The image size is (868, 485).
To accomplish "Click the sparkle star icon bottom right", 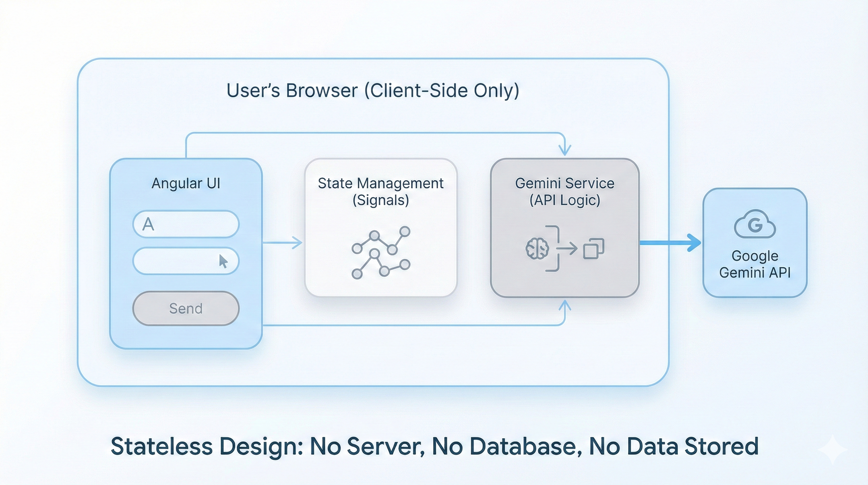I will [x=832, y=449].
